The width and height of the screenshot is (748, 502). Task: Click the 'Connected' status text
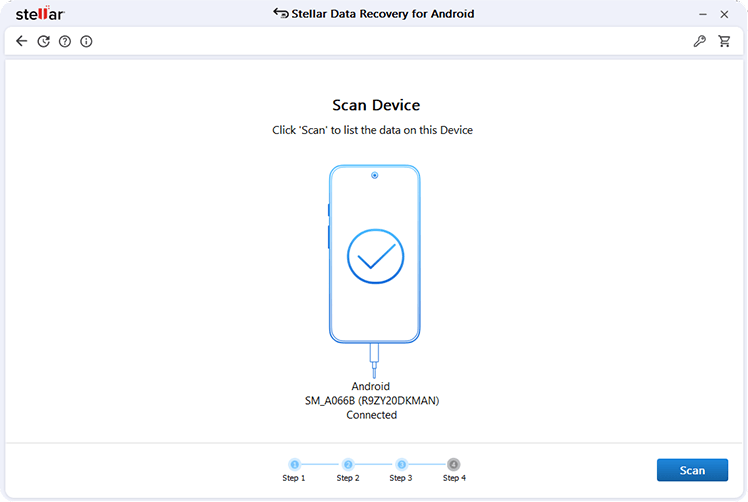[372, 415]
